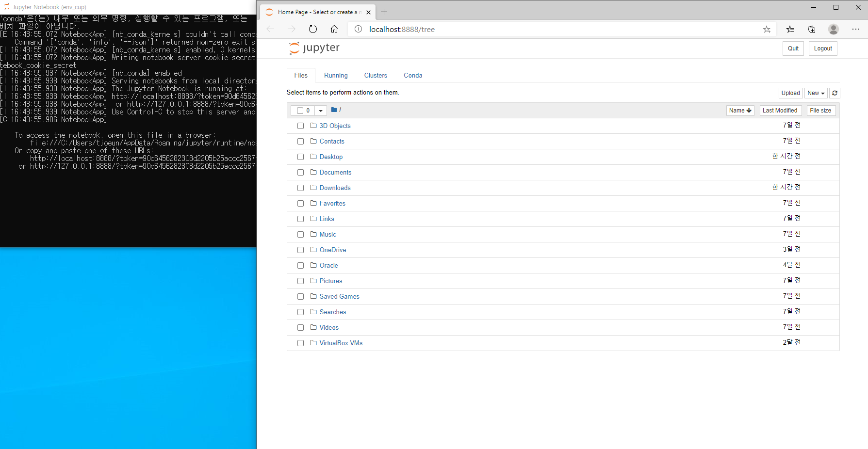Image resolution: width=868 pixels, height=449 pixels.
Task: Sort by File size
Action: coord(820,111)
